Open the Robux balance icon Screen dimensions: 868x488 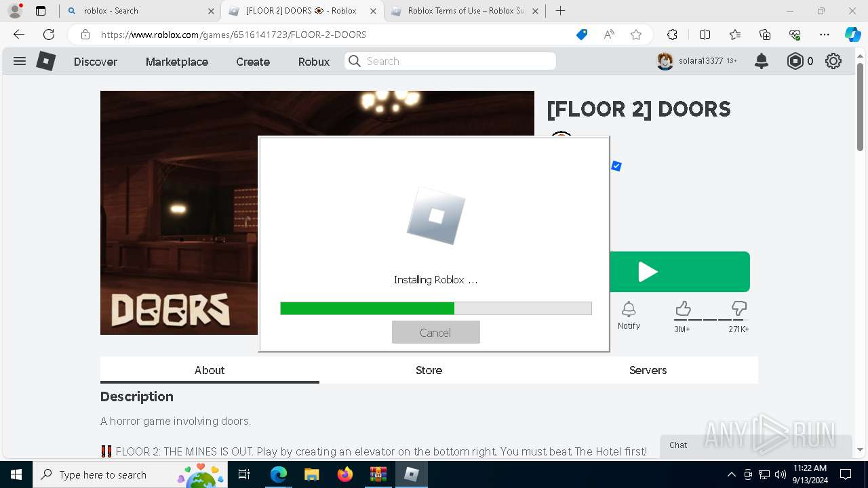coord(795,61)
